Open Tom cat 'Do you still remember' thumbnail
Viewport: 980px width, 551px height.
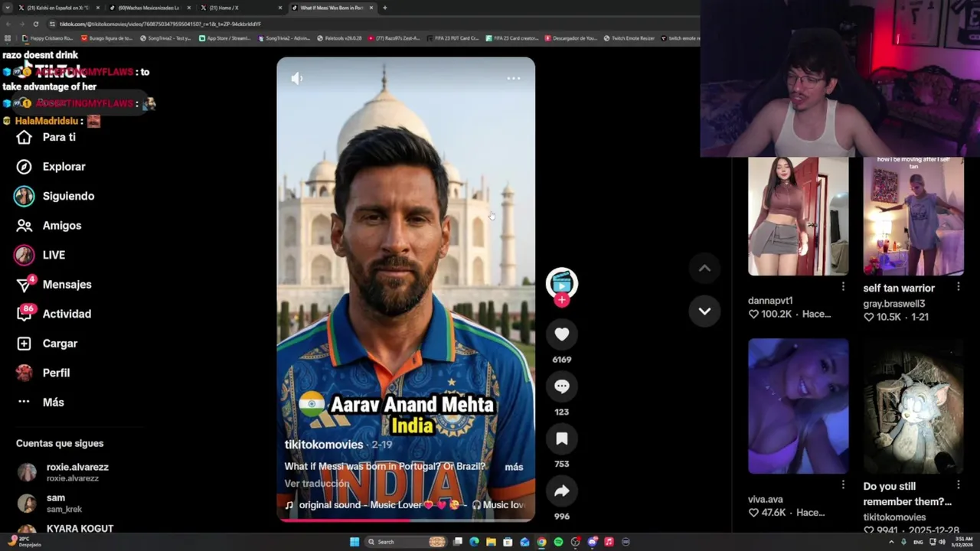click(x=913, y=406)
